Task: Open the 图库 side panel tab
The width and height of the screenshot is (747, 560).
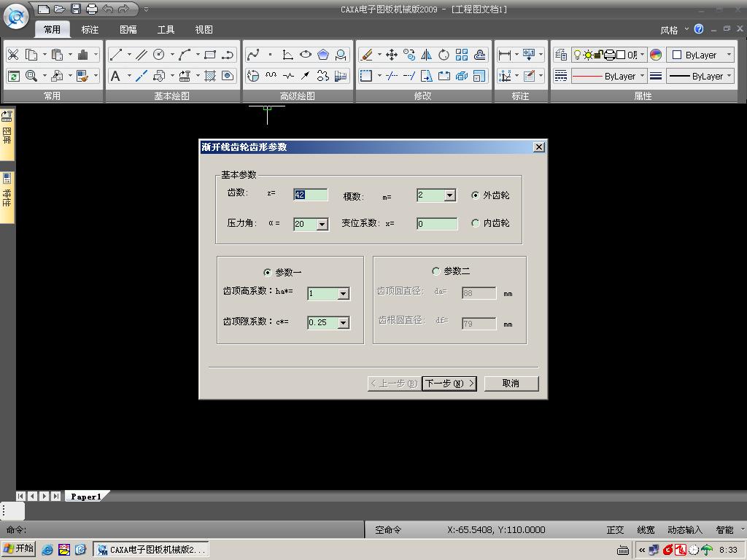Action: [7, 134]
